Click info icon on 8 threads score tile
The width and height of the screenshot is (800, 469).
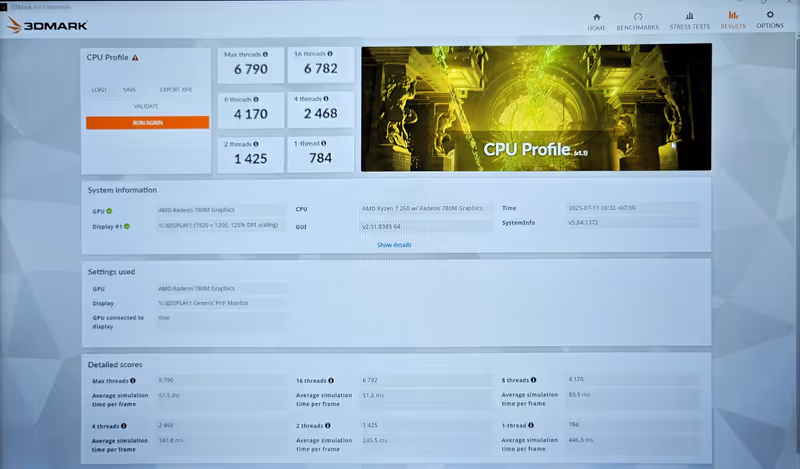(256, 99)
